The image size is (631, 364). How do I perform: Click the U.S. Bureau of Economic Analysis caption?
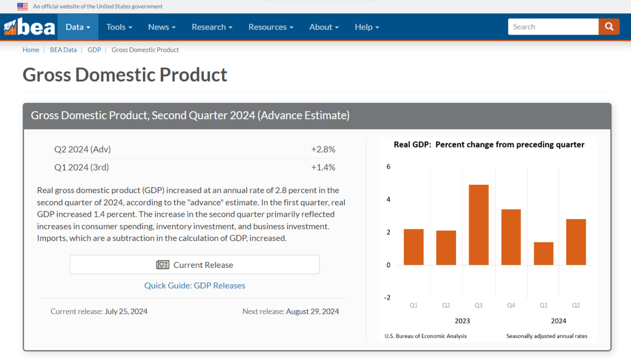pos(425,336)
